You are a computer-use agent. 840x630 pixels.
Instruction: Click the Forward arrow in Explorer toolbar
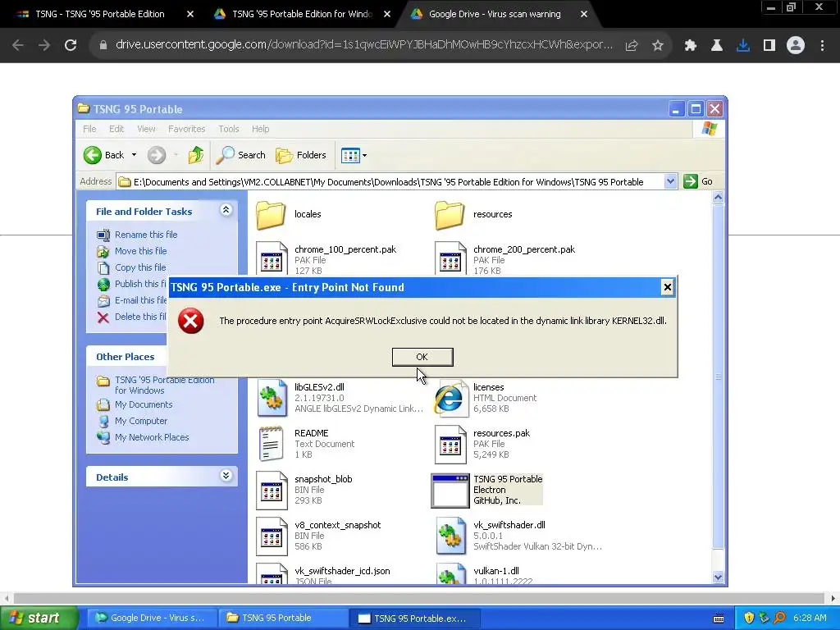[157, 155]
